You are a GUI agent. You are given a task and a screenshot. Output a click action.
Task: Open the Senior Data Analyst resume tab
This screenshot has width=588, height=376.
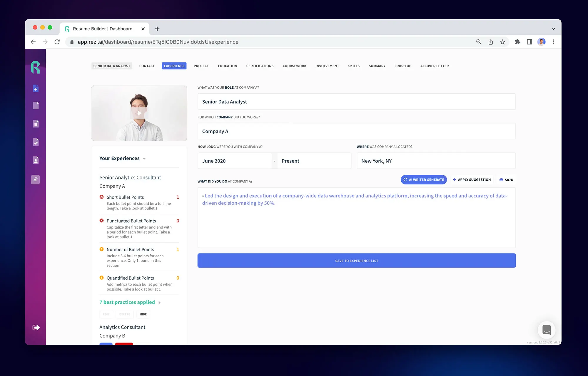[x=112, y=66]
